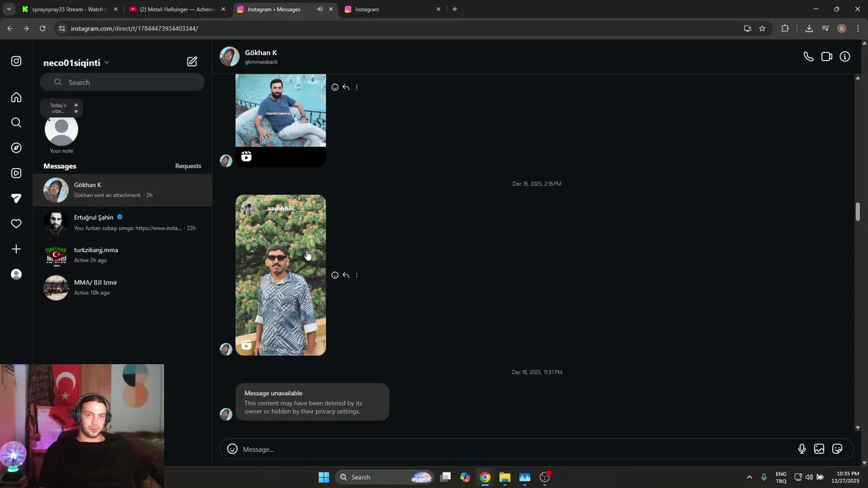This screenshot has height=488, width=868.
Task: Click the Today's vibe note bubble
Action: [x=61, y=108]
